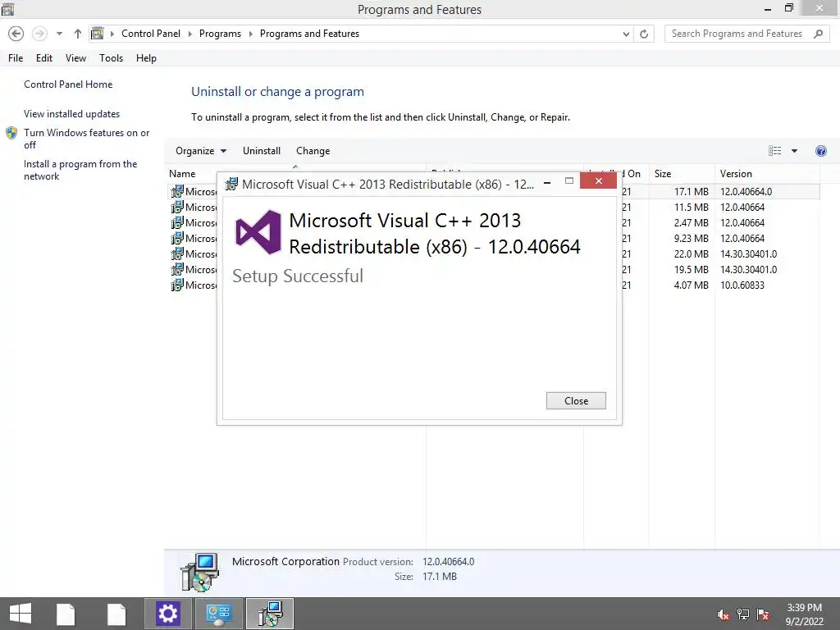Open Control Panel Home link
This screenshot has height=630, width=840.
68,84
